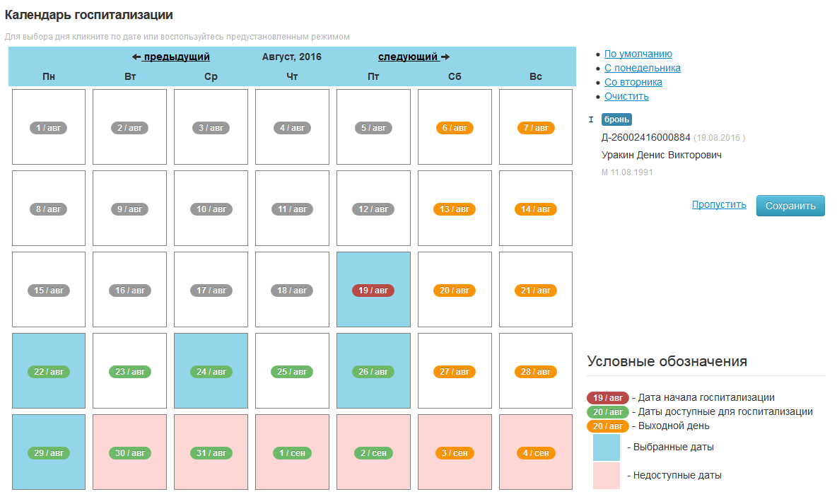Choose the 'С понедельника' preset
Image resolution: width=837 pixels, height=504 pixels.
[x=642, y=68]
